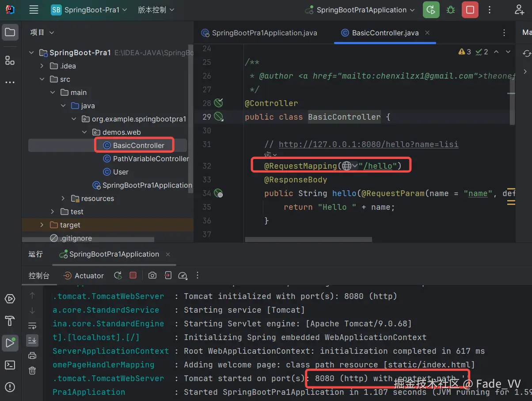Screen dimensions: 532x401
Task: Close the SpringBootPra1Application run tab
Action: (168, 254)
